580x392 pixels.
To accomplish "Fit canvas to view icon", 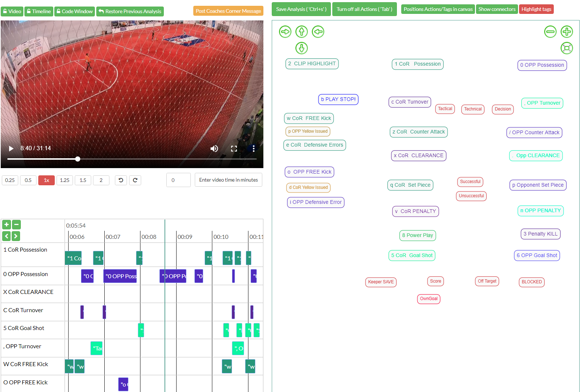I will pyautogui.click(x=567, y=48).
